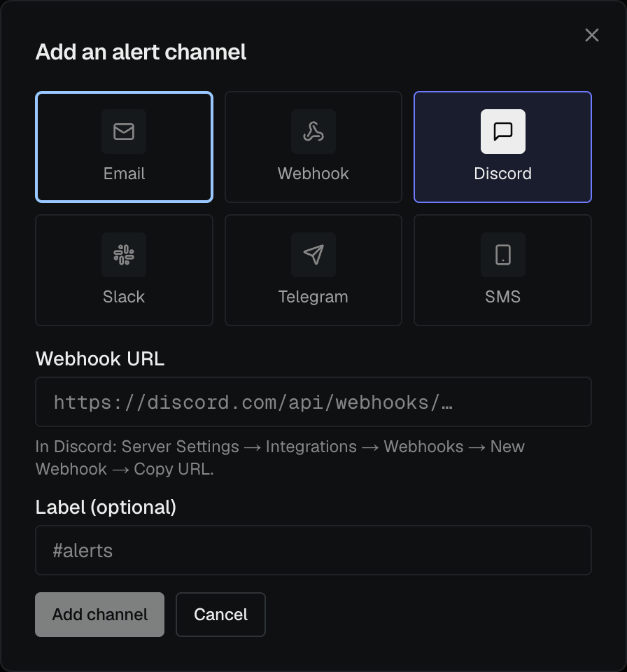The height and width of the screenshot is (672, 627).
Task: Select the Email envelope channel card
Action: tap(124, 147)
